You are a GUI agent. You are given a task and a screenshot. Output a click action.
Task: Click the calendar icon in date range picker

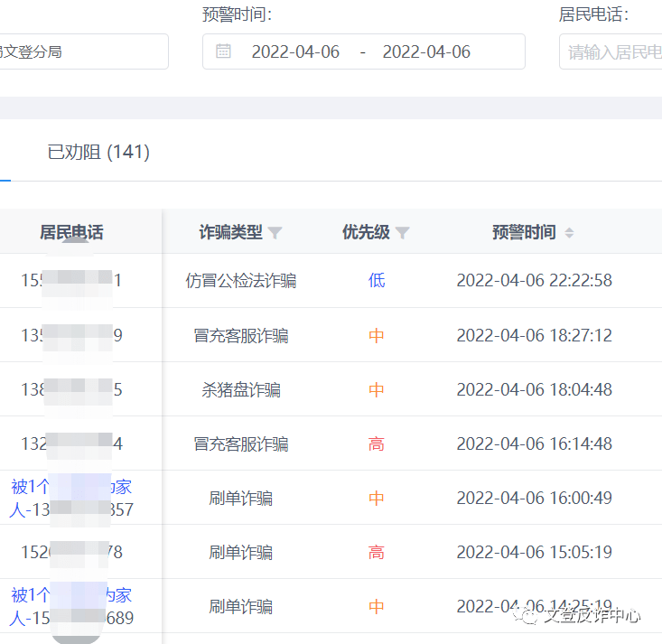pos(223,51)
